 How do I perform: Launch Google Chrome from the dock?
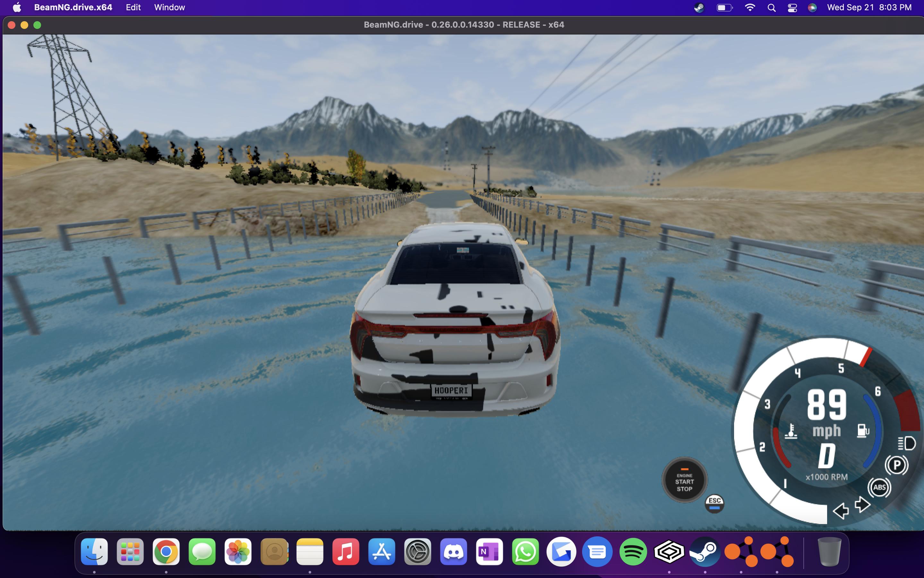pos(166,552)
